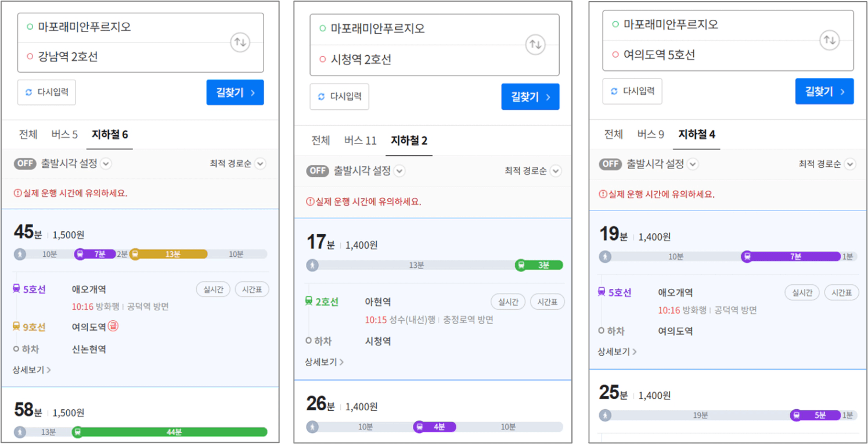The width and height of the screenshot is (868, 444).
Task: Click 5호선 subway icon in 45분 route
Action: point(16,289)
